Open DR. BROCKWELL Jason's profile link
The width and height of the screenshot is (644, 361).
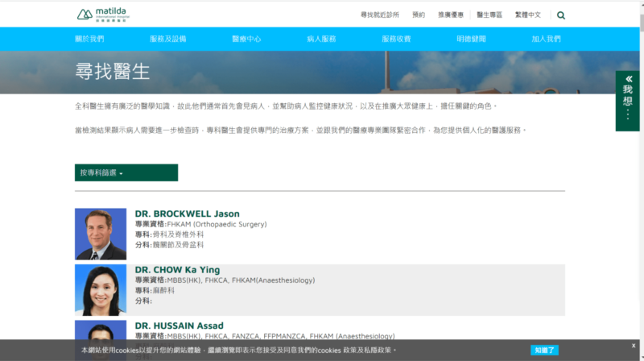tap(187, 214)
